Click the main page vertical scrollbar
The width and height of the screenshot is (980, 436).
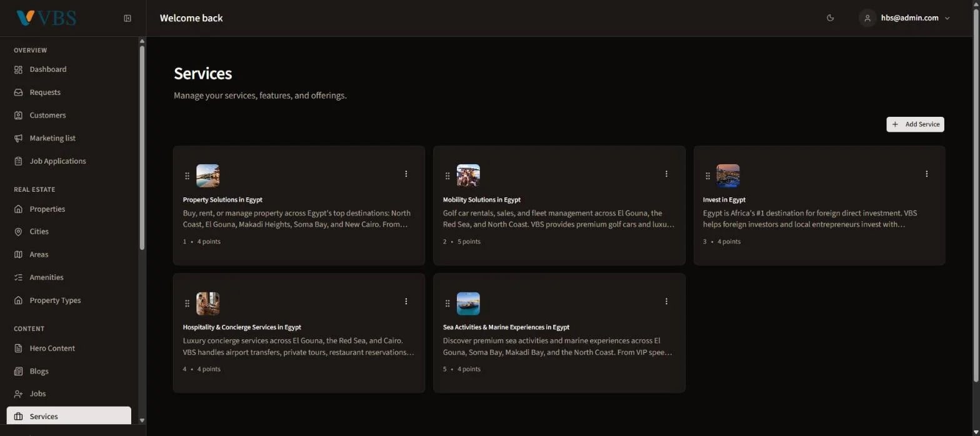(976, 197)
